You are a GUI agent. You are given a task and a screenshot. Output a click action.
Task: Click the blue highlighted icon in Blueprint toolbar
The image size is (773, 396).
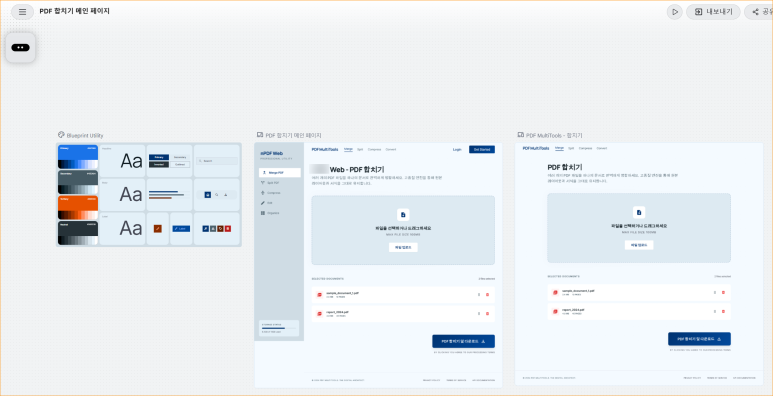(208, 195)
